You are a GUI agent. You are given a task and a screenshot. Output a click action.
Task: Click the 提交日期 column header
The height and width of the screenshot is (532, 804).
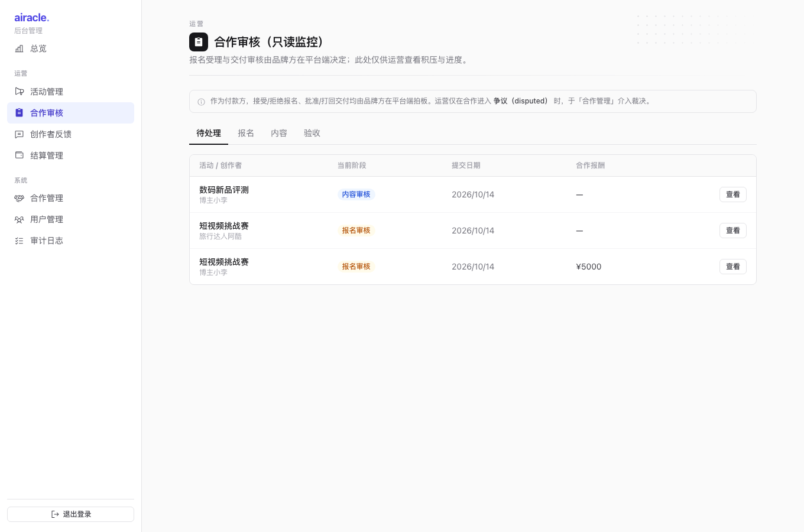click(466, 166)
